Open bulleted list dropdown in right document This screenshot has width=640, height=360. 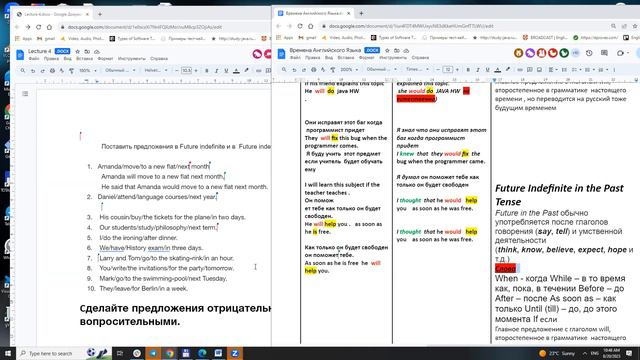(589, 70)
